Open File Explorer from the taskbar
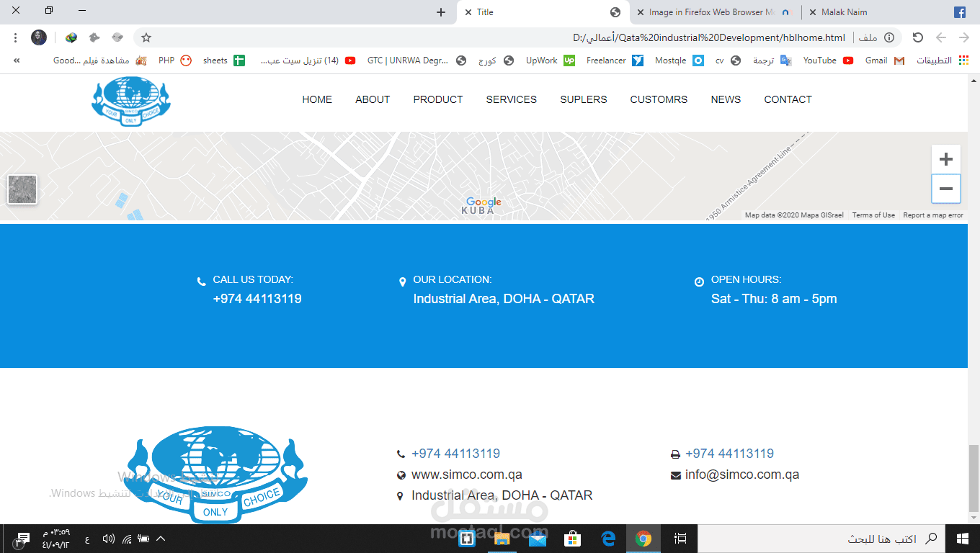Screen dimensions: 980x553 502,539
